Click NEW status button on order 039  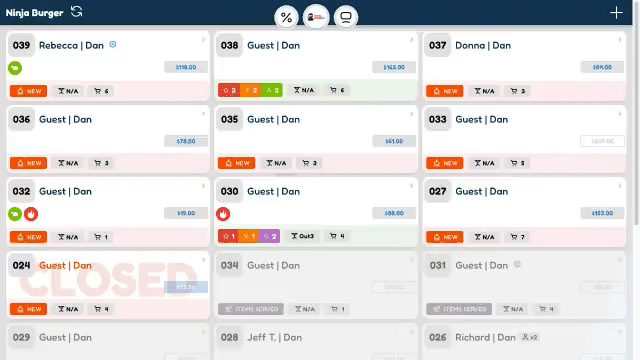(x=29, y=91)
